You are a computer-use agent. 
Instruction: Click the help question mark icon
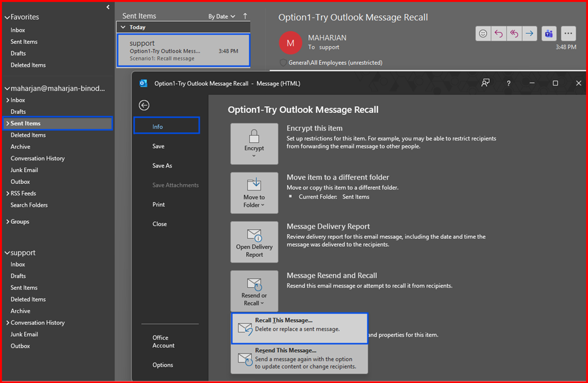pos(508,83)
